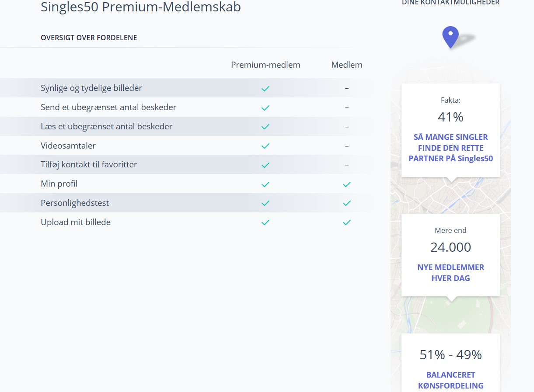Click the Upload mit billede label

(76, 222)
